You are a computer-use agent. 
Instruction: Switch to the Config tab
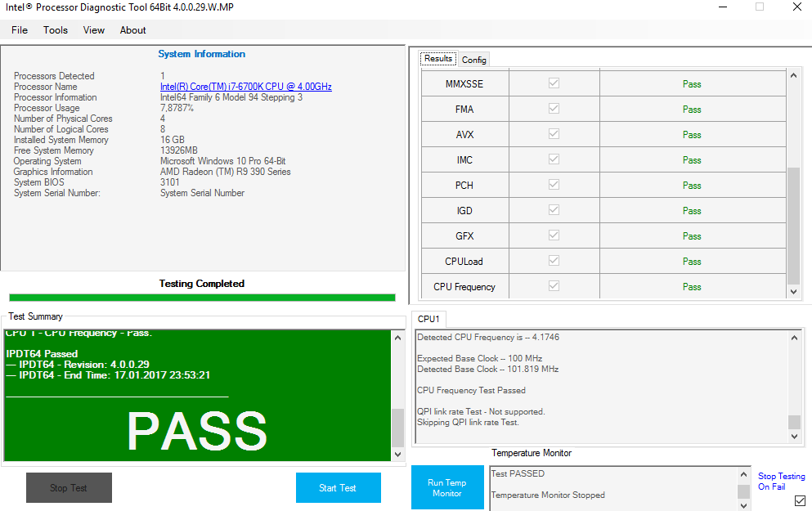[x=473, y=60]
